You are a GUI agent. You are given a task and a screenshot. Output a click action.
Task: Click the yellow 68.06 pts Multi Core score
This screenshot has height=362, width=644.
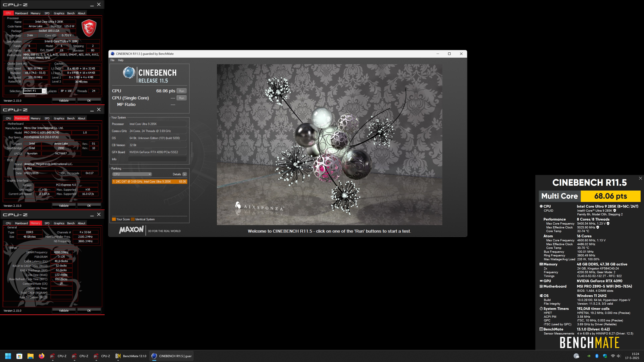(610, 196)
